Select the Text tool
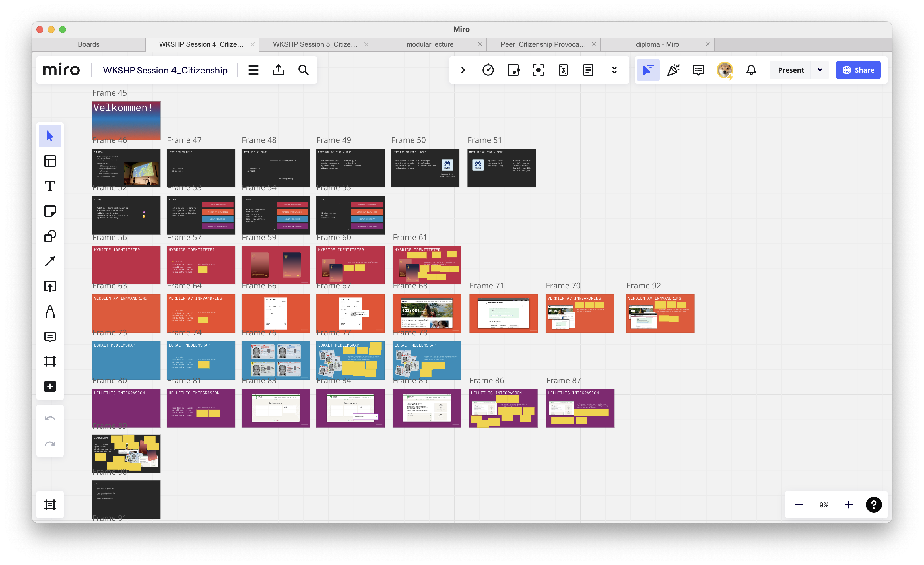This screenshot has width=924, height=565. pos(50,186)
